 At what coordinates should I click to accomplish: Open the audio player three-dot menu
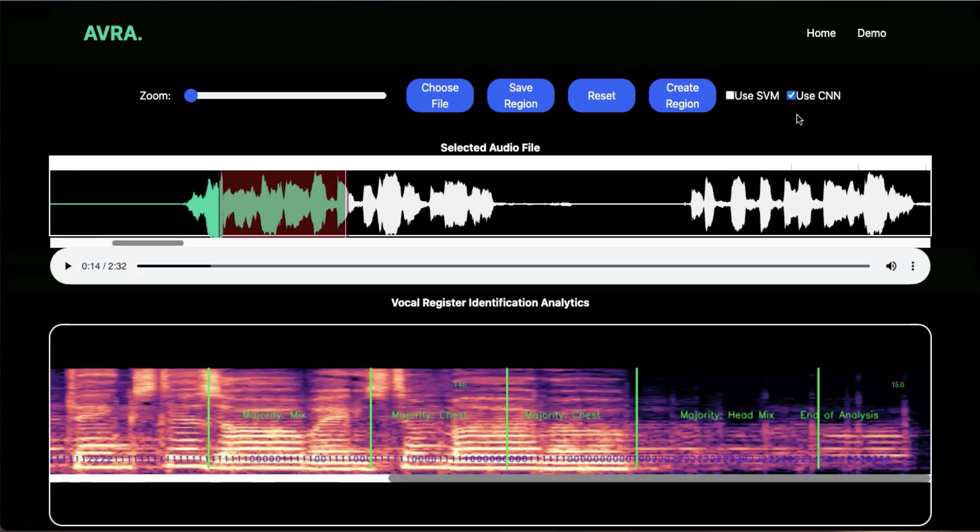pyautogui.click(x=912, y=266)
